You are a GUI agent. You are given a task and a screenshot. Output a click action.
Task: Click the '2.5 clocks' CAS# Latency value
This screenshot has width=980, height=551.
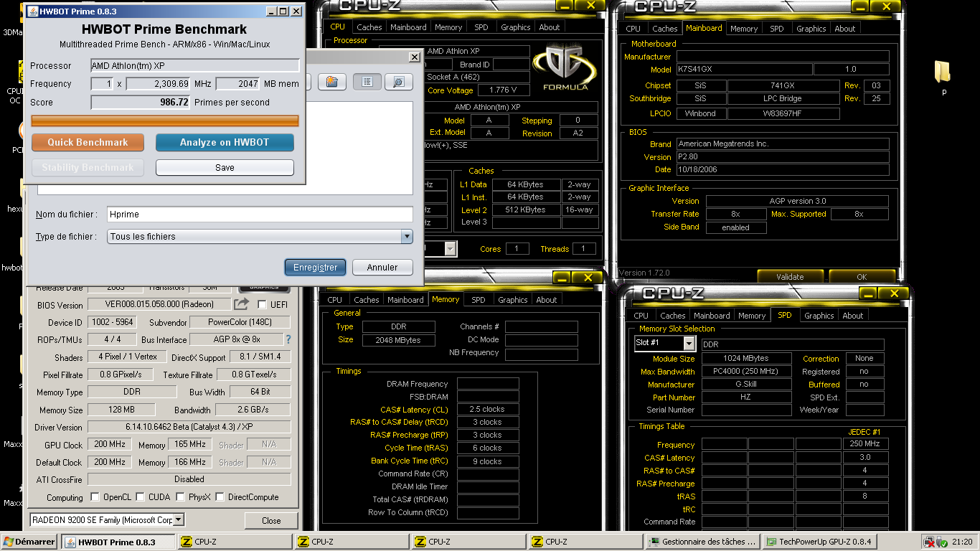click(487, 409)
